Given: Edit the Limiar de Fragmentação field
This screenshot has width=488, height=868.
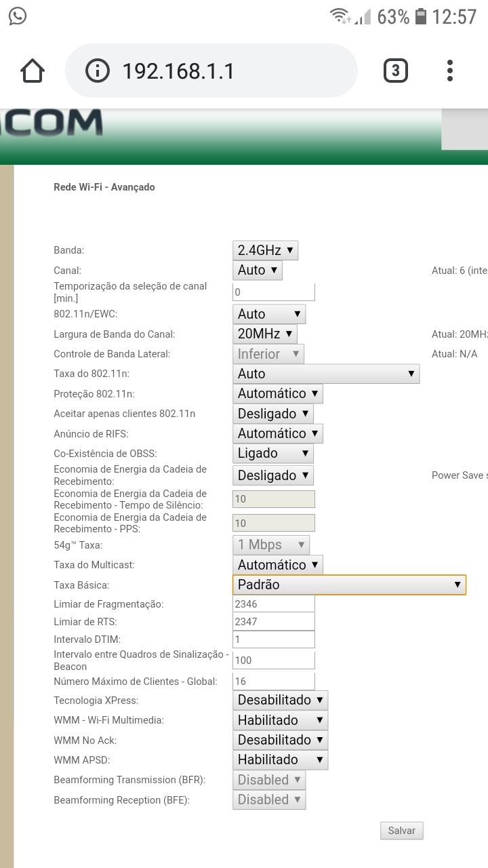Looking at the screenshot, I should (274, 604).
